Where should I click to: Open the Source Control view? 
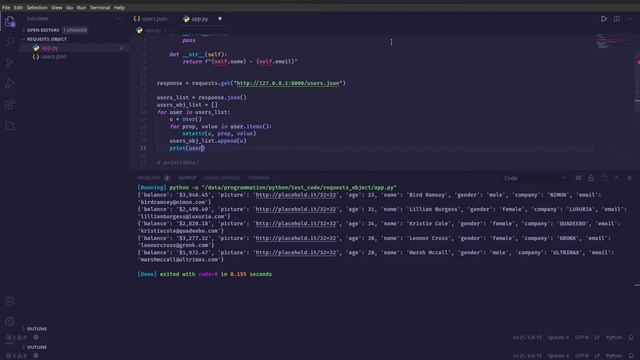coord(10,62)
